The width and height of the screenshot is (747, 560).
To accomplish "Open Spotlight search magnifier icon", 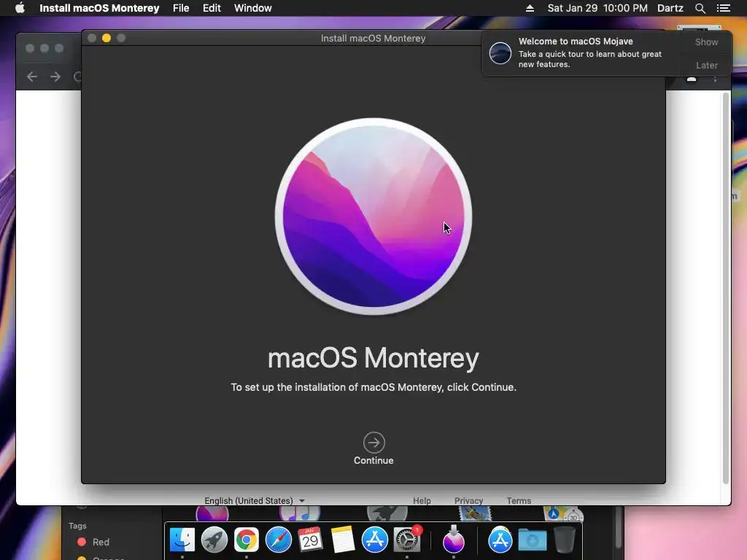I will coord(700,8).
